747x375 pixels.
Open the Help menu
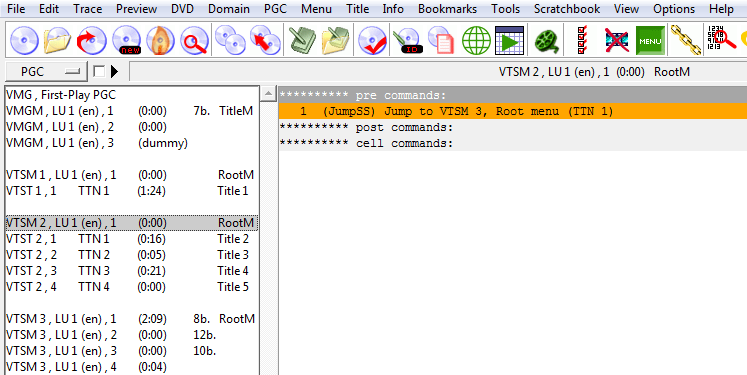coord(721,9)
